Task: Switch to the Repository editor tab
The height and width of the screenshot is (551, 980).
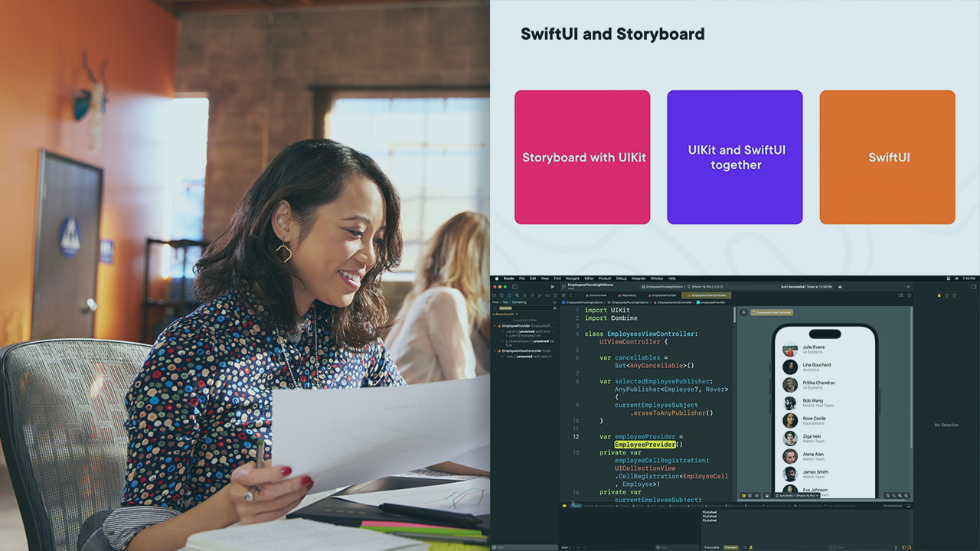Action: (x=628, y=295)
